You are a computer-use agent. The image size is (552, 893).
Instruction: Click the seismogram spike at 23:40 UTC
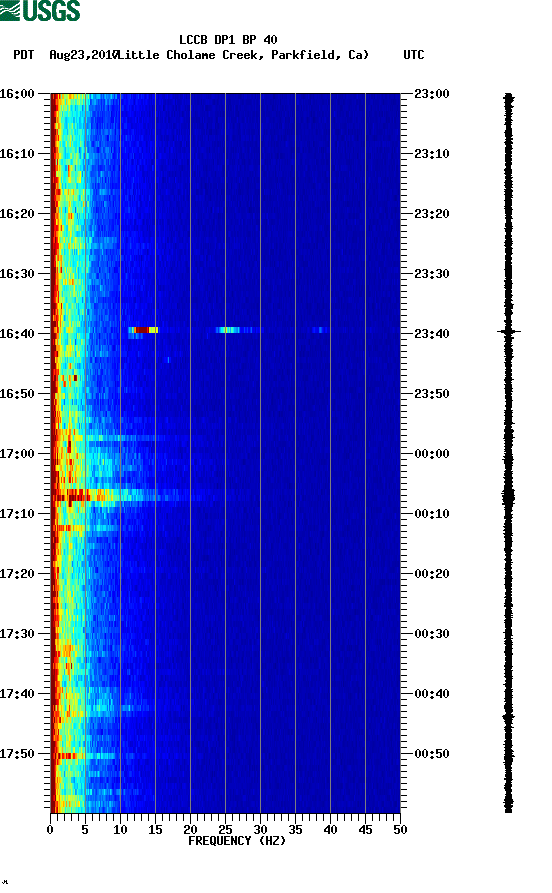click(509, 331)
